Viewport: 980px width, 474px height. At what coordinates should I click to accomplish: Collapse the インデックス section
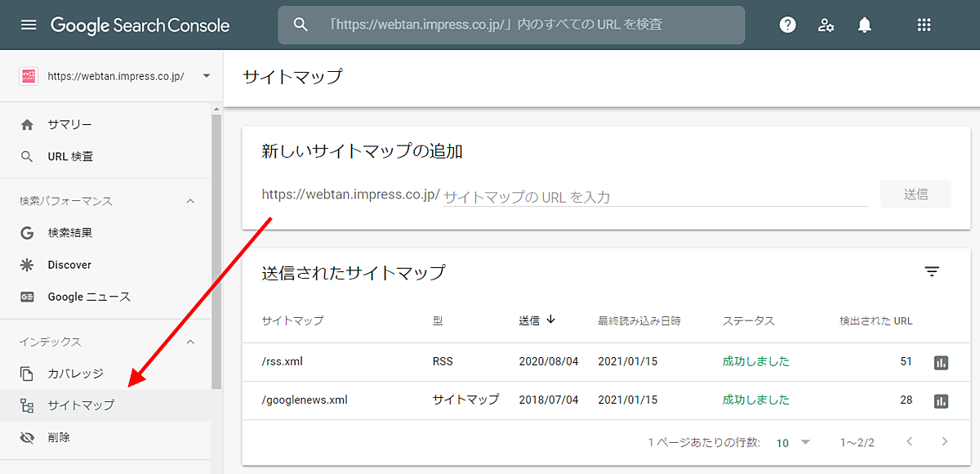tap(190, 342)
